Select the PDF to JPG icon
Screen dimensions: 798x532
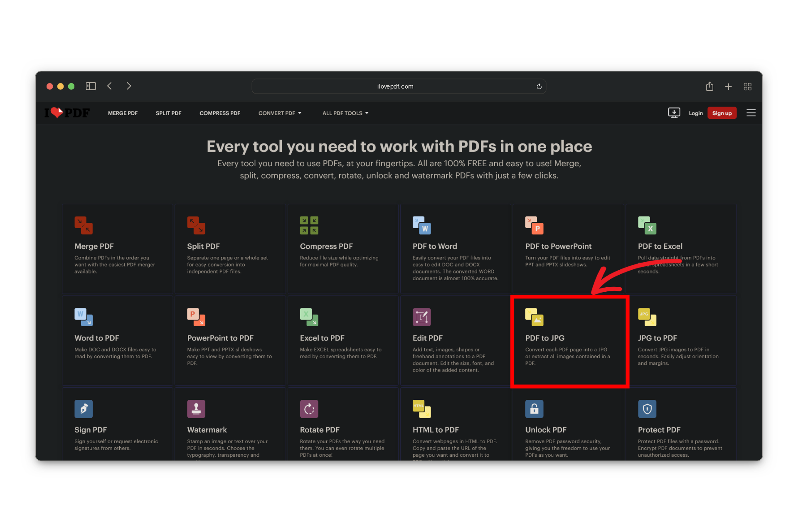coord(534,317)
